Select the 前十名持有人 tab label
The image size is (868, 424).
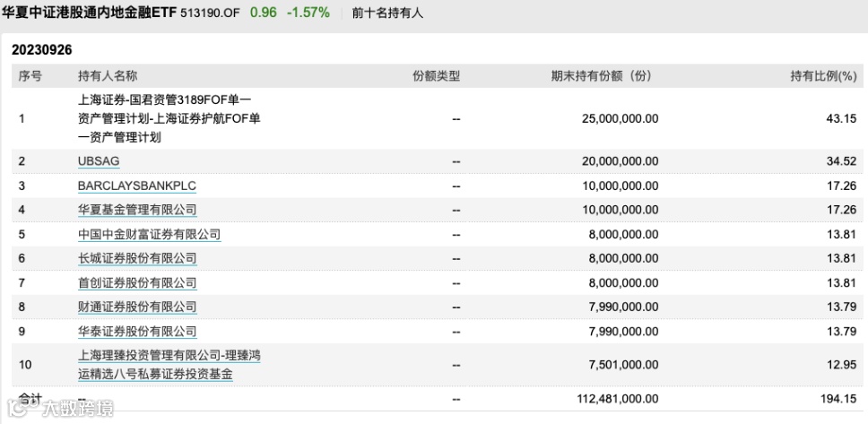pos(387,13)
